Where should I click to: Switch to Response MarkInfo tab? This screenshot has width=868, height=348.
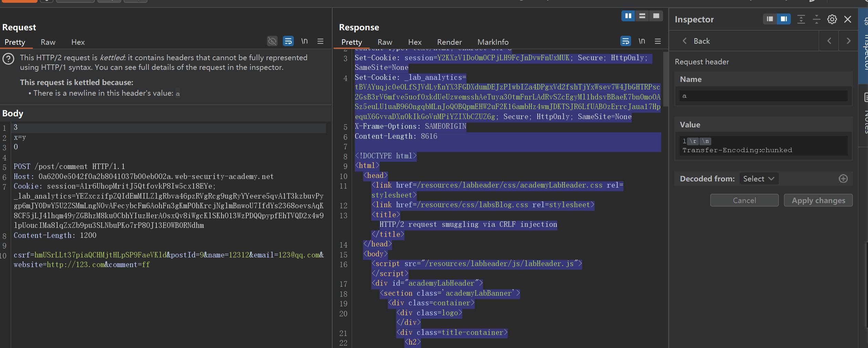pyautogui.click(x=493, y=42)
